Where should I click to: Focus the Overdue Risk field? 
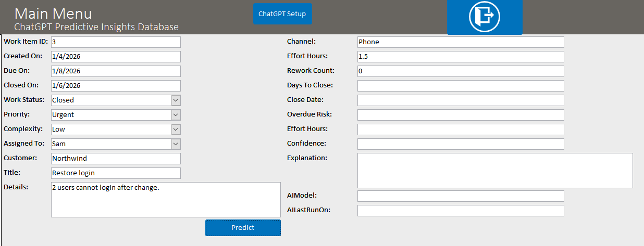461,114
